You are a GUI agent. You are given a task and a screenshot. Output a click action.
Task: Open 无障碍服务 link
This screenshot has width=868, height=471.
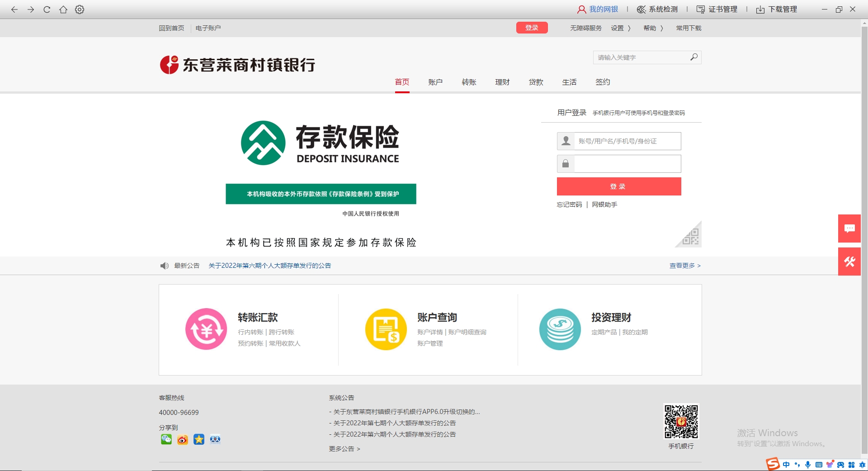pyautogui.click(x=586, y=28)
